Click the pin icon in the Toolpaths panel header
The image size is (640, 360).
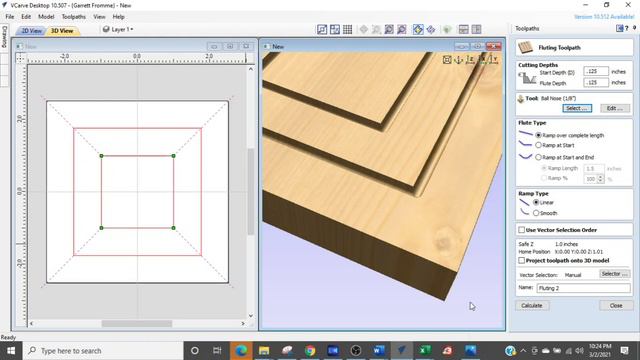(634, 28)
